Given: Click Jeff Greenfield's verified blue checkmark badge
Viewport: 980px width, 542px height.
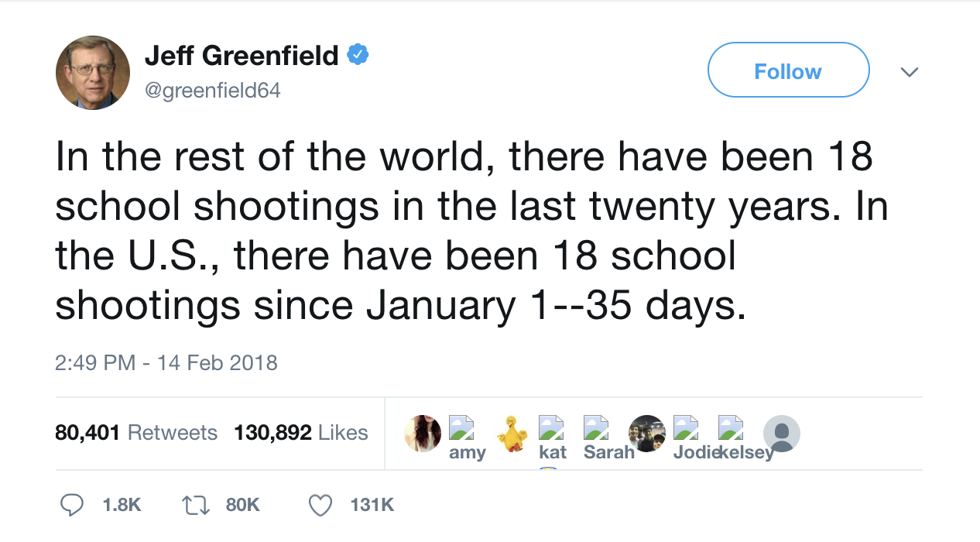Looking at the screenshot, I should coord(358,54).
